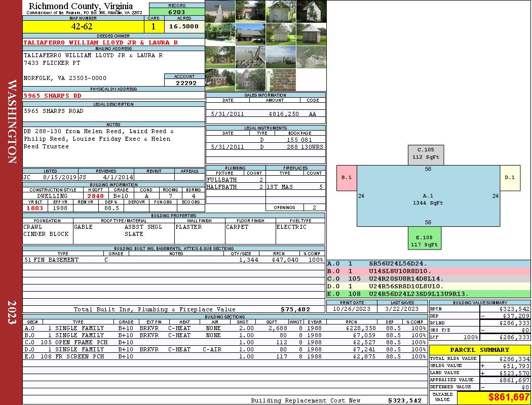Click the 1ST MAS fireplace row

295,187
